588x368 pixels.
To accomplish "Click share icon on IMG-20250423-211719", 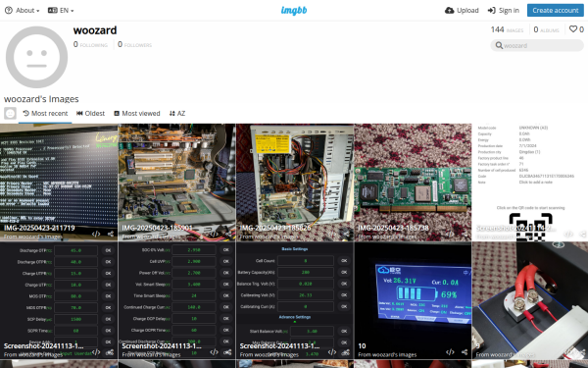I will point(111,234).
